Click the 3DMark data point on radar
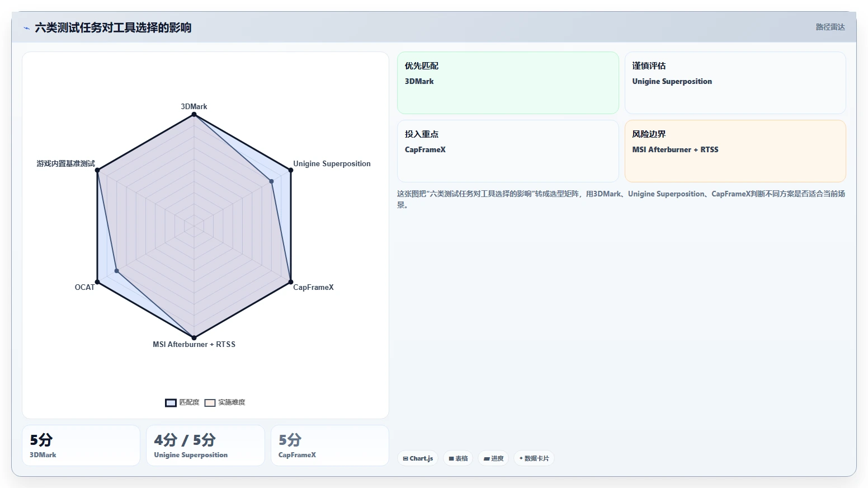Image resolution: width=868 pixels, height=488 pixels. click(x=194, y=114)
